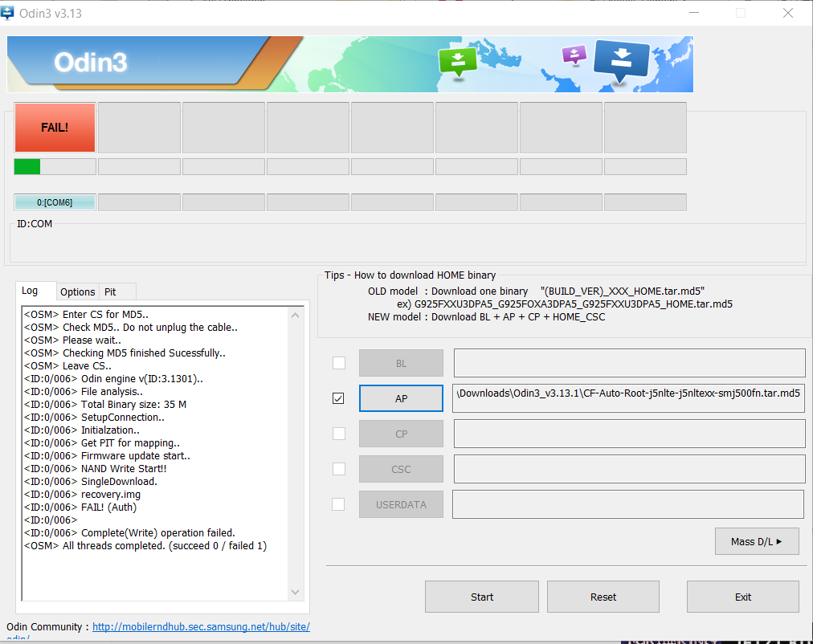Open the Mass D/L dropdown button
813x644 pixels.
tap(757, 541)
